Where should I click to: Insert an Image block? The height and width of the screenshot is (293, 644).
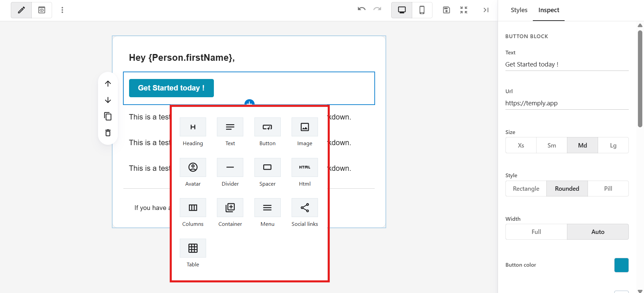[305, 132]
